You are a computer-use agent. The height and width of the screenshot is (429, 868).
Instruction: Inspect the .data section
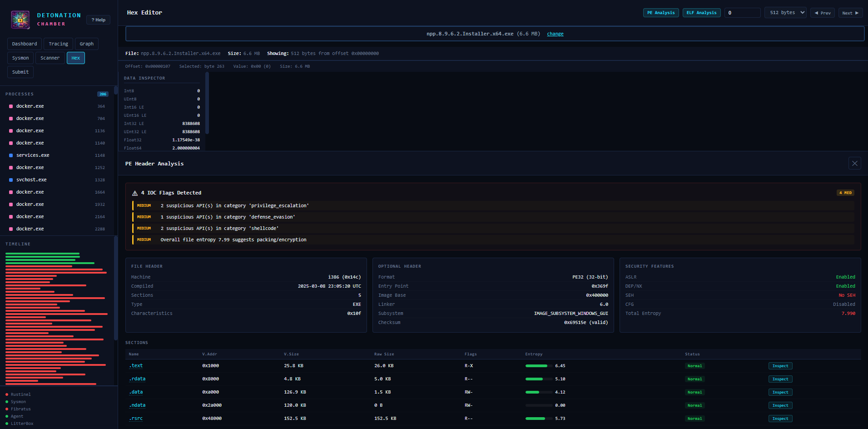click(780, 392)
